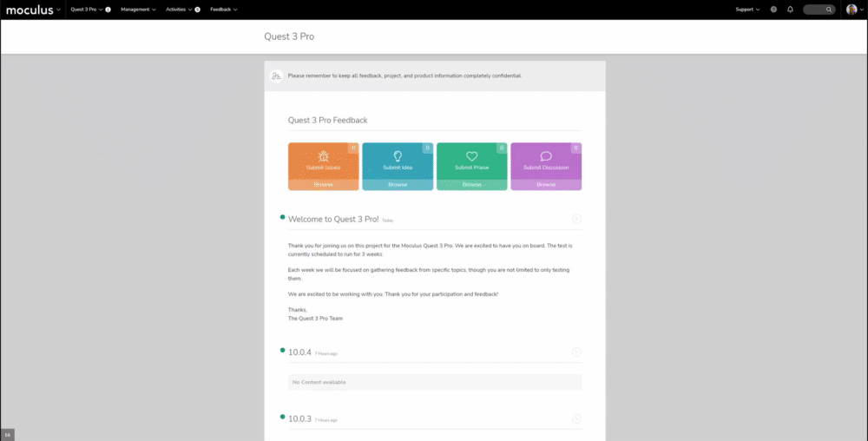Click the user avatar picture

pos(852,10)
